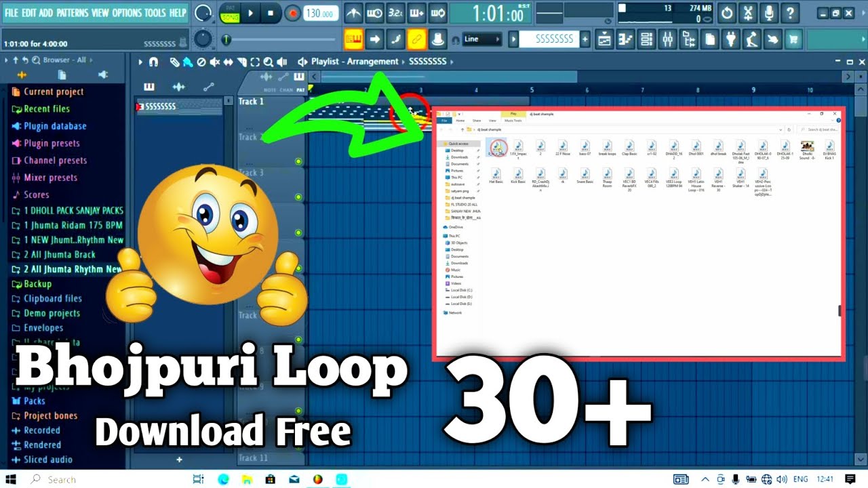Select the playlist Zoom tool
868x488 pixels.
pyautogui.click(x=269, y=62)
